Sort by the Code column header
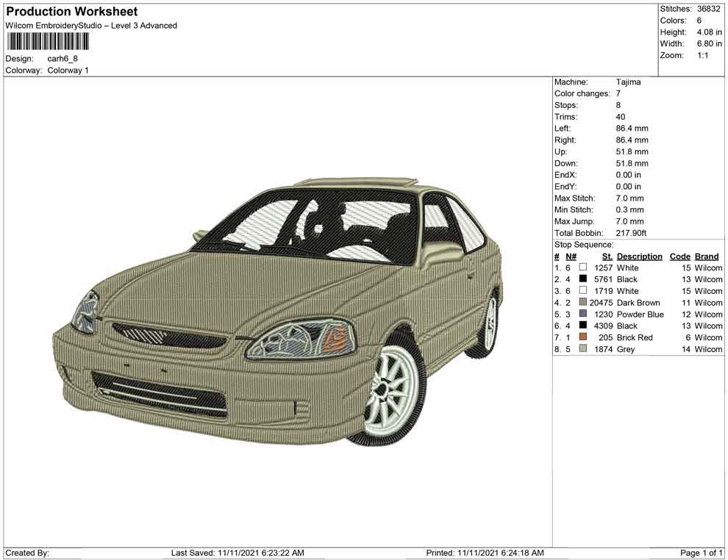 tap(680, 256)
